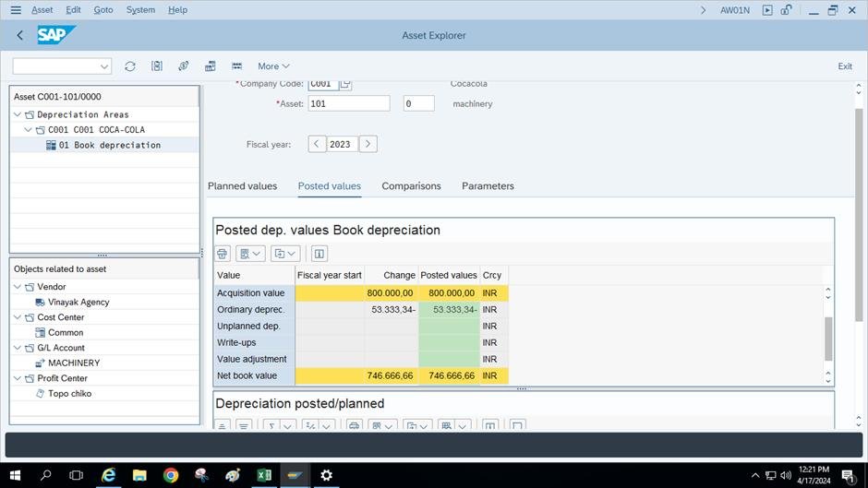Open Internet Explorer from the taskbar

pos(109,475)
